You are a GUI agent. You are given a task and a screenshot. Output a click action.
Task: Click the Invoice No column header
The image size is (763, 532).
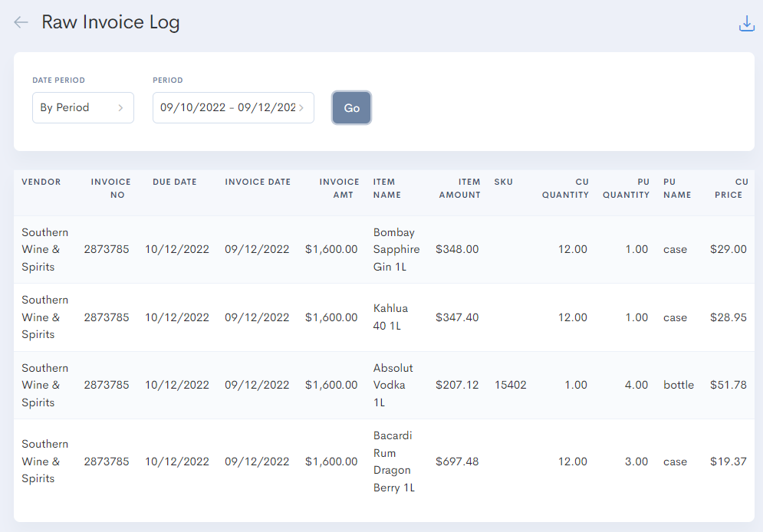110,189
